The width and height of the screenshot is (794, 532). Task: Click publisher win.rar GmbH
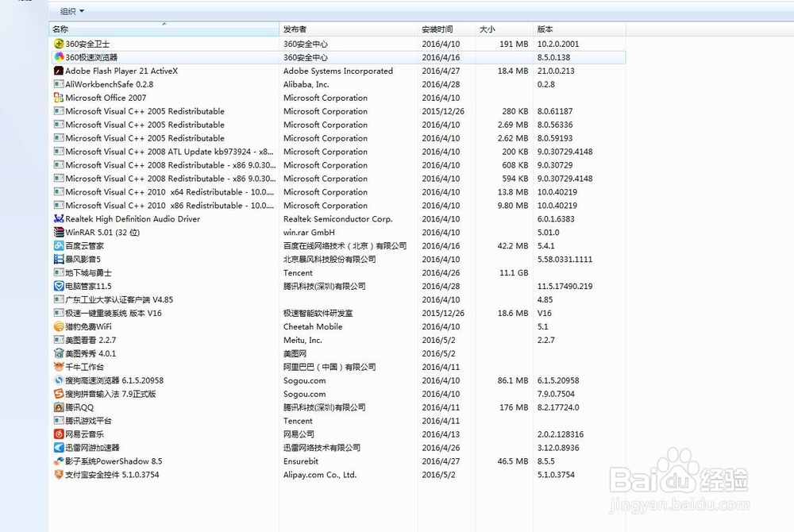click(x=309, y=233)
